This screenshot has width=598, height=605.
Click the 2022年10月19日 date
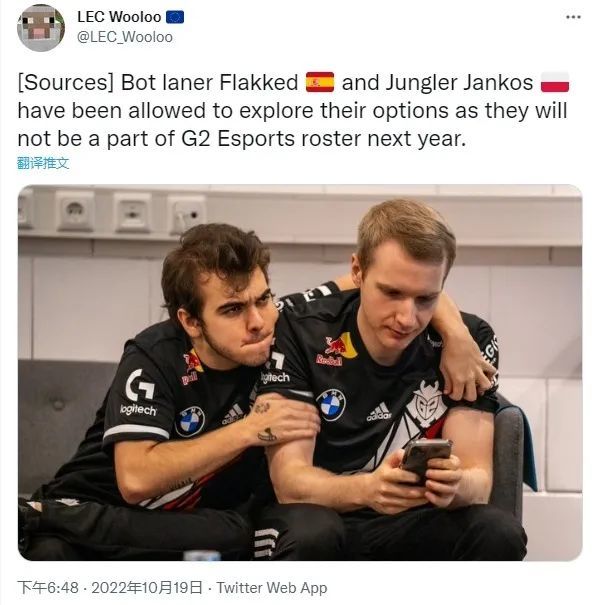point(147,588)
